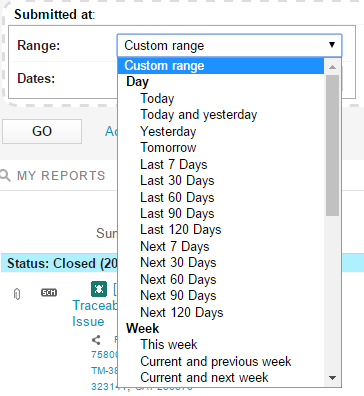Click the Dates: label

[36, 78]
